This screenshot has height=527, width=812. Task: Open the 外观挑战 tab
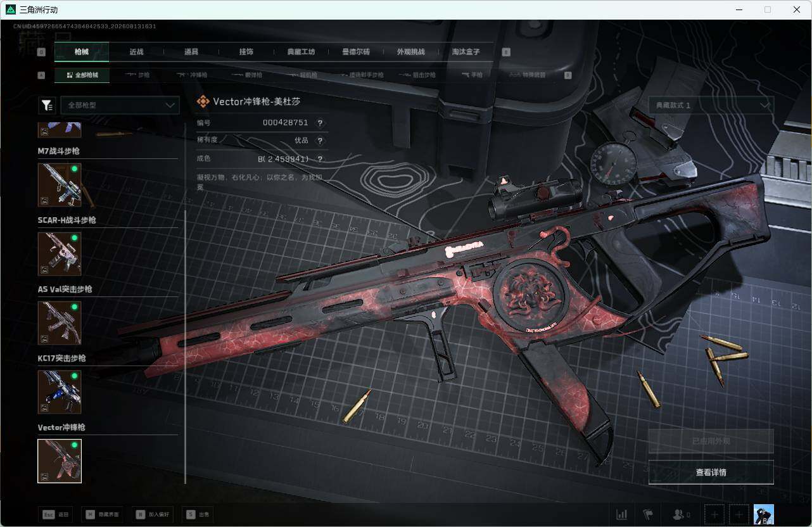(410, 52)
